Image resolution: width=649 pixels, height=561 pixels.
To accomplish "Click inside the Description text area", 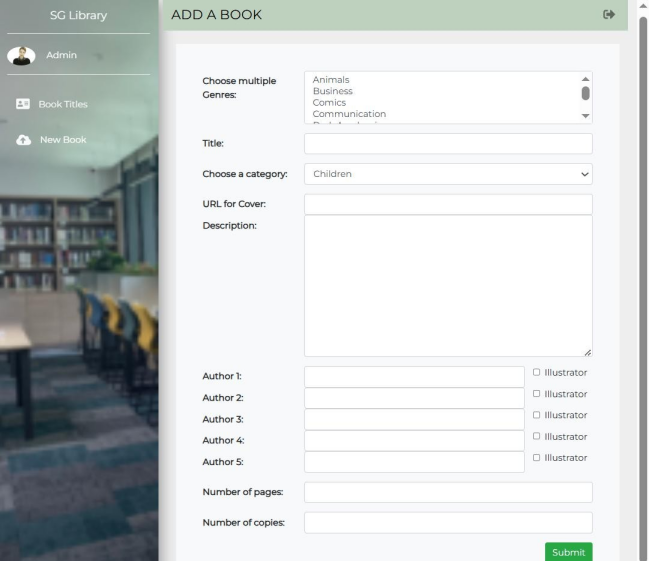I will point(448,286).
